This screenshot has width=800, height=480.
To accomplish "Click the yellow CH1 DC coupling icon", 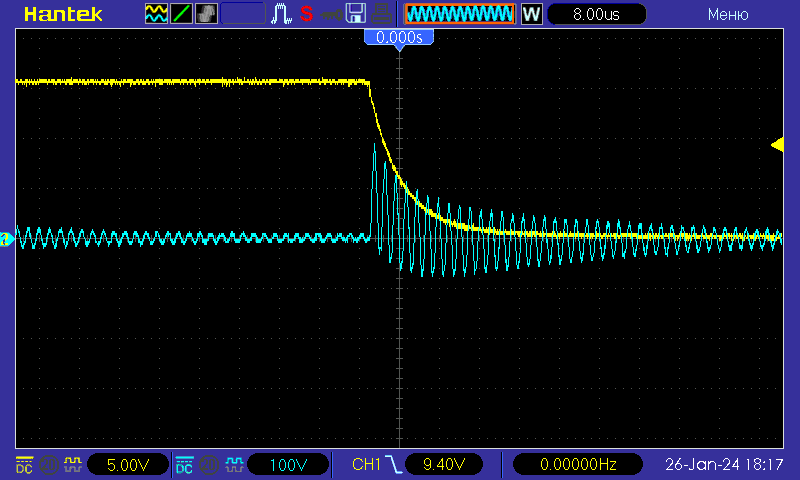I will point(24,465).
